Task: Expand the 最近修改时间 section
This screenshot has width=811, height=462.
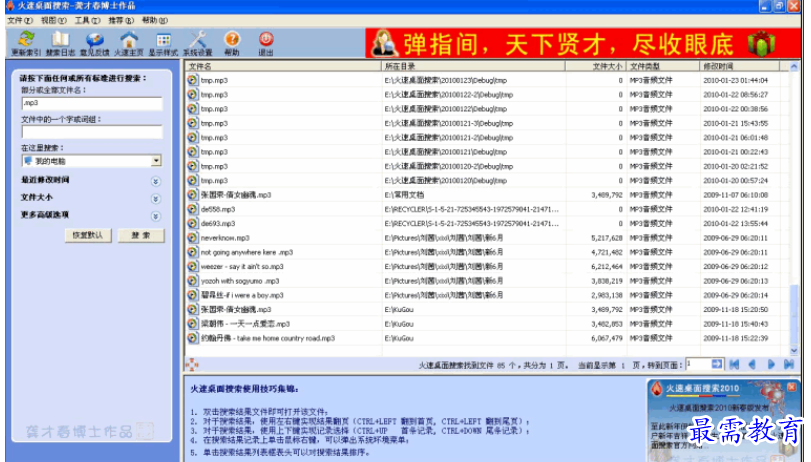Action: [x=156, y=182]
